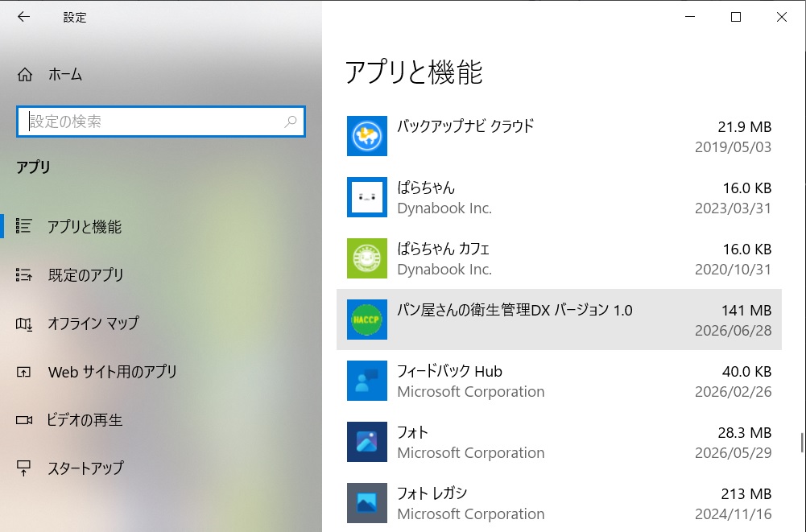Screen dimensions: 806x532
Task: Click the フォト app icon
Action: pos(367,442)
